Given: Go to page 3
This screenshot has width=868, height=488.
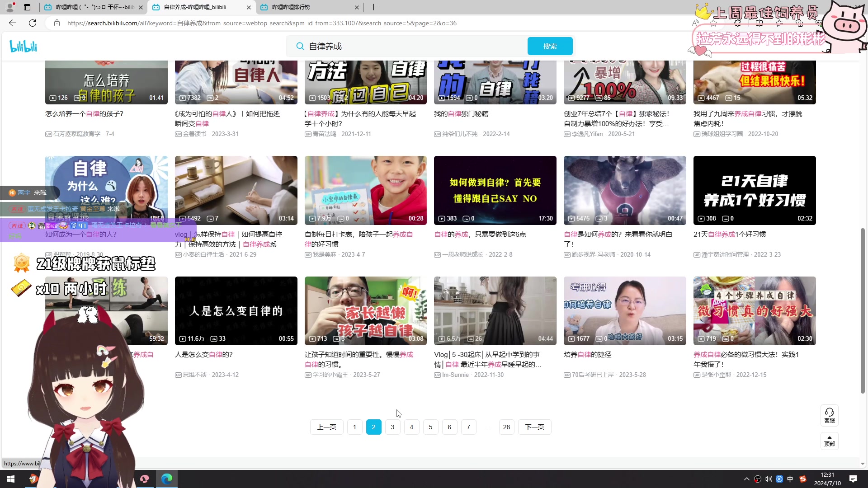Looking at the screenshot, I should pyautogui.click(x=392, y=427).
